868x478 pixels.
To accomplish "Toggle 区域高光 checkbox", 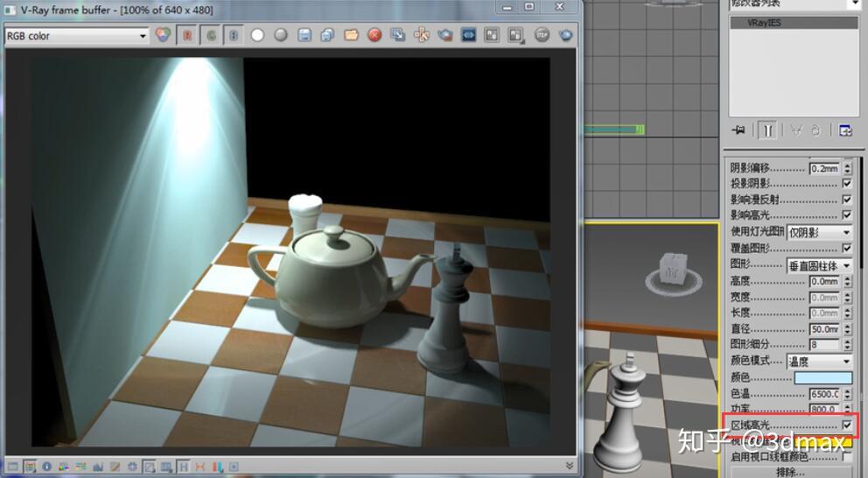I will pyautogui.click(x=847, y=425).
